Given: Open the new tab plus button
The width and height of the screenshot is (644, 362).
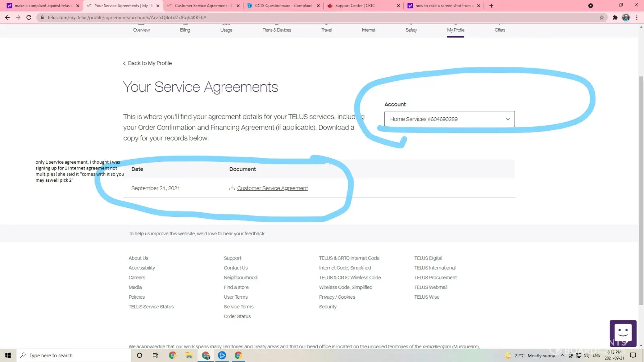Looking at the screenshot, I should (491, 6).
